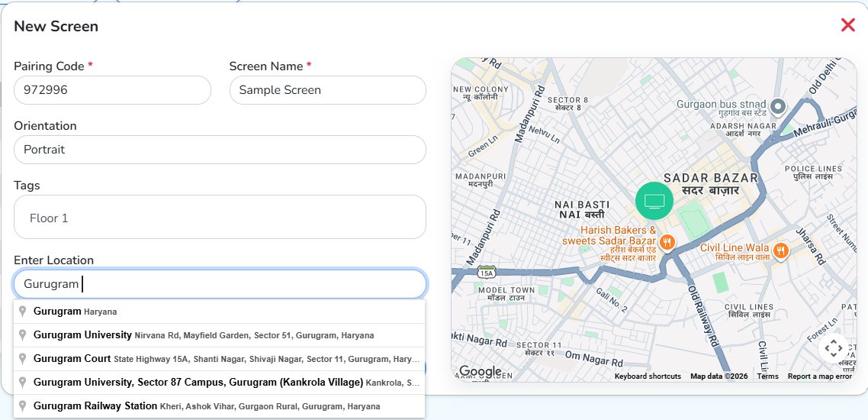The width and height of the screenshot is (868, 420).
Task: Close the New Screen dialog with red X
Action: click(x=847, y=25)
